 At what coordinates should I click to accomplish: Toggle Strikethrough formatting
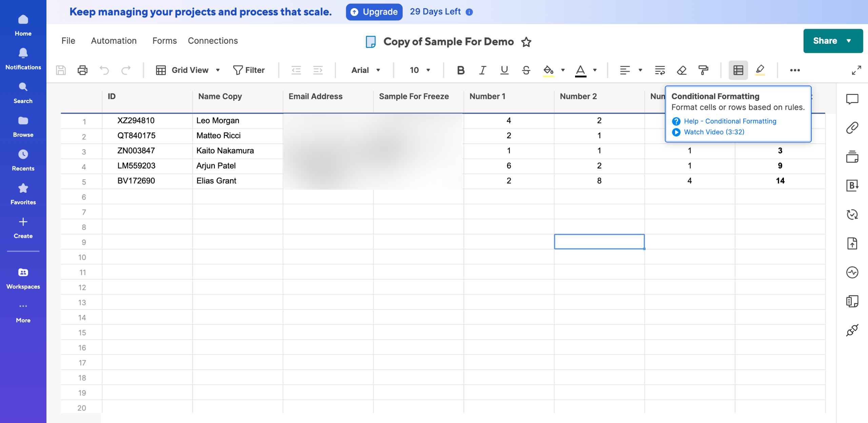(526, 70)
